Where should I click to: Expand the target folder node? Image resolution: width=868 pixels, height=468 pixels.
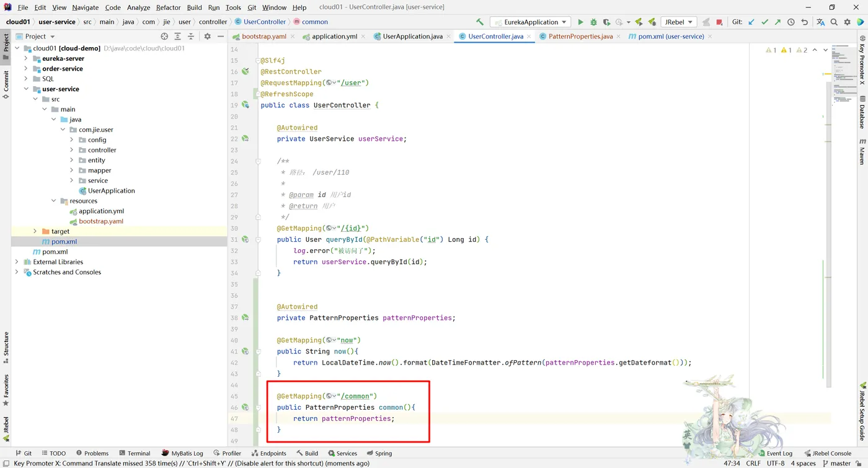coord(35,231)
